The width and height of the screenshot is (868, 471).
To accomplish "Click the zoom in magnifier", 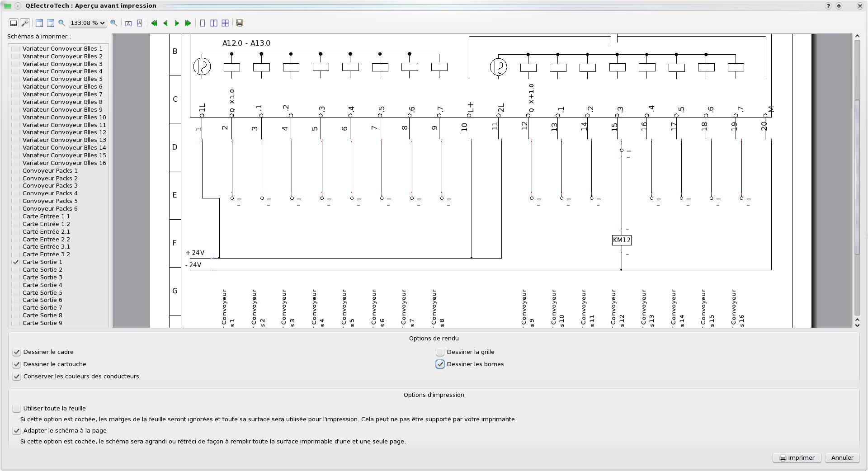I will point(114,23).
